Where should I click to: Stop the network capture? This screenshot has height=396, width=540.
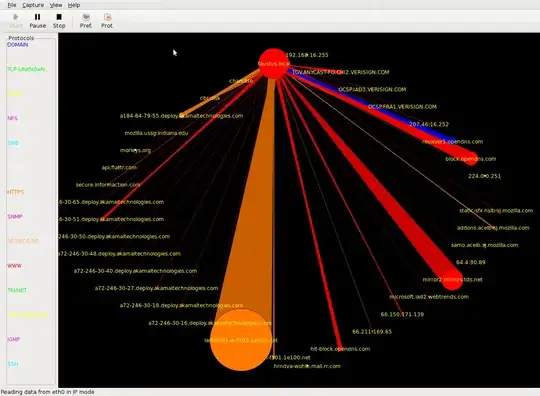(59, 21)
